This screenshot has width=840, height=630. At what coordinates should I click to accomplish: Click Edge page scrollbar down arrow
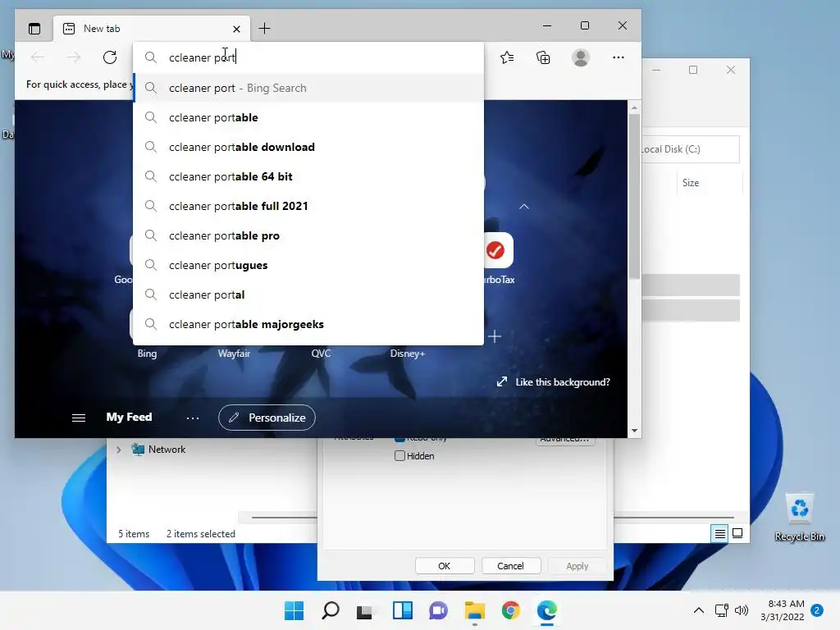point(634,430)
